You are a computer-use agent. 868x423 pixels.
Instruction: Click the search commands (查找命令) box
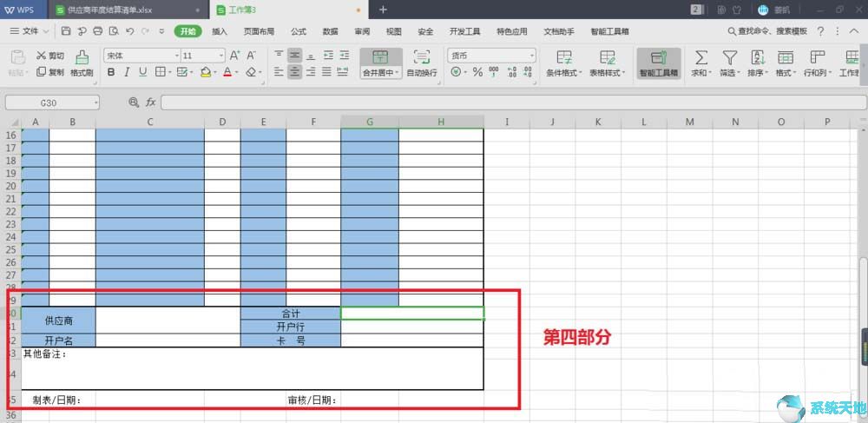click(767, 31)
